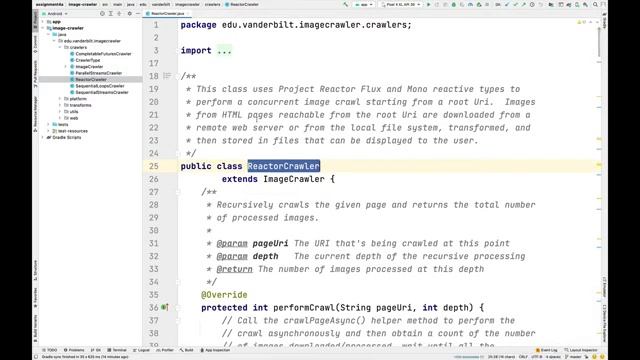
Task: Collapse the image-crawler module node
Action: (43, 28)
